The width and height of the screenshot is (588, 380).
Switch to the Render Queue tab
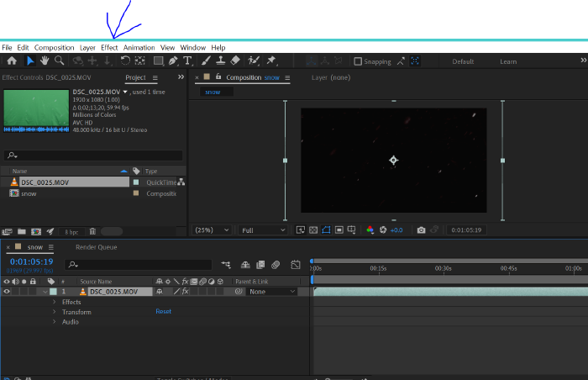pos(97,247)
